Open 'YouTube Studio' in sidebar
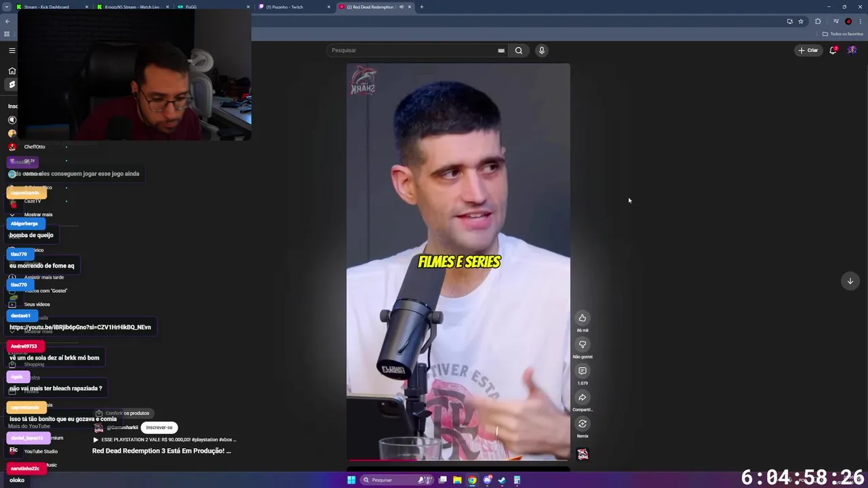The width and height of the screenshot is (868, 488). (41, 451)
